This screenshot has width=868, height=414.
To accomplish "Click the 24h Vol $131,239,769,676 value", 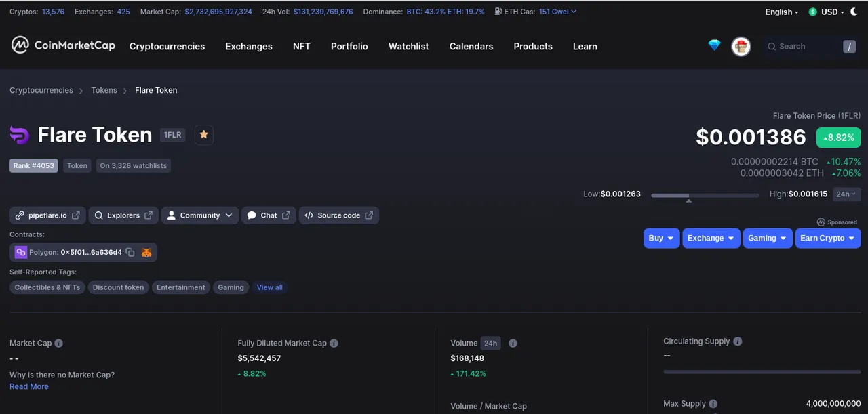I will click(323, 12).
